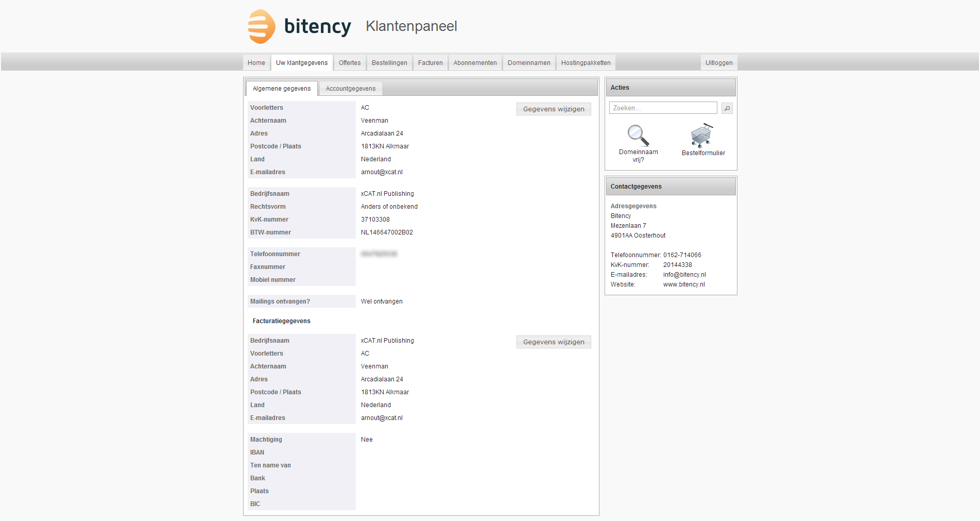The height and width of the screenshot is (521, 980).
Task: Click the magnifying glass search button
Action: click(727, 108)
